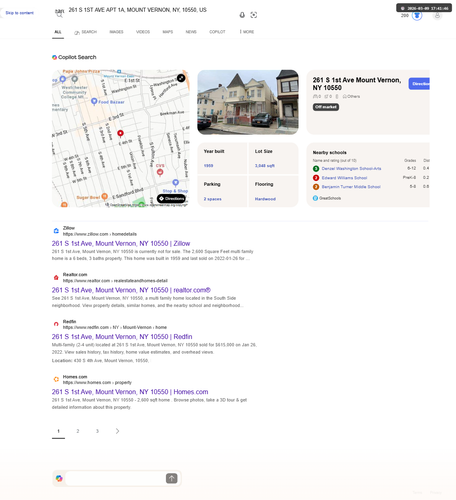This screenshot has height=500, width=456.
Task: Click the 3,048 sqft lot size value
Action: [265, 166]
